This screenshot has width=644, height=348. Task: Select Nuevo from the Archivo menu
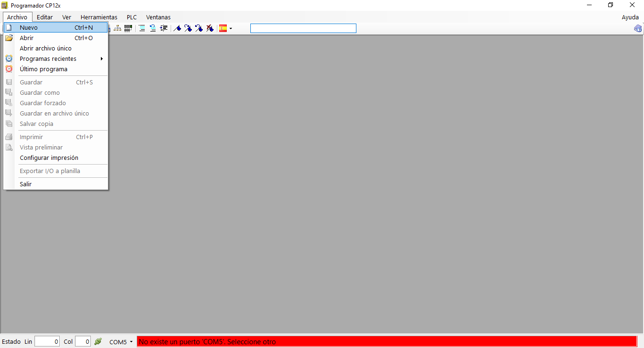[56, 28]
